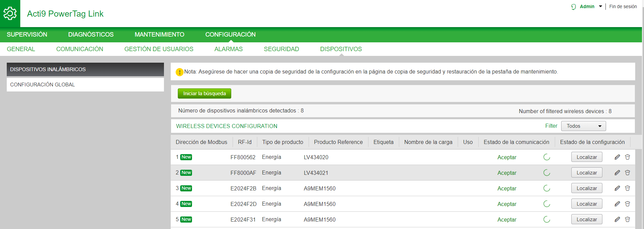This screenshot has height=229, width=644.
Task: Click the gear logo icon in header
Action: pyautogui.click(x=10, y=14)
